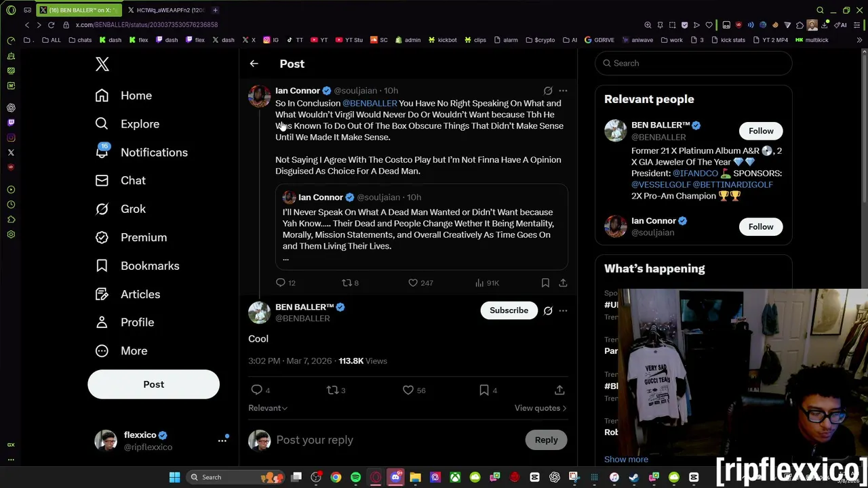Click the white Post compose button
This screenshot has height=488, width=868.
pyautogui.click(x=153, y=384)
